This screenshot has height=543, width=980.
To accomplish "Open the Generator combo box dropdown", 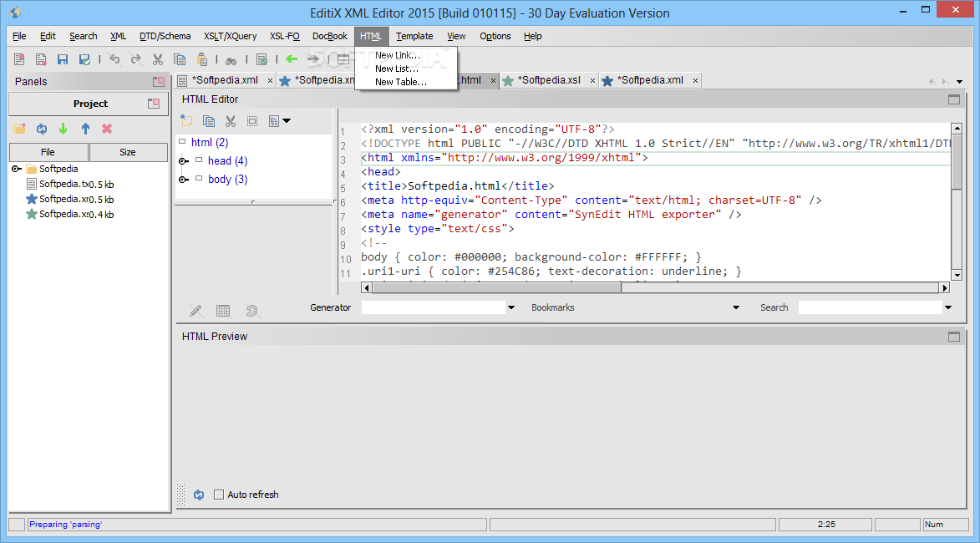I will pos(511,307).
